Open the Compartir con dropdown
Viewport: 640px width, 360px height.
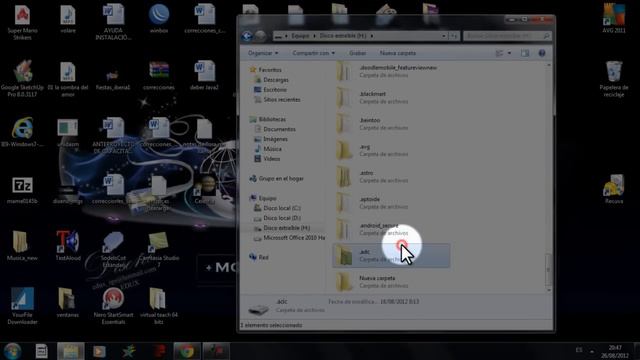tap(313, 53)
